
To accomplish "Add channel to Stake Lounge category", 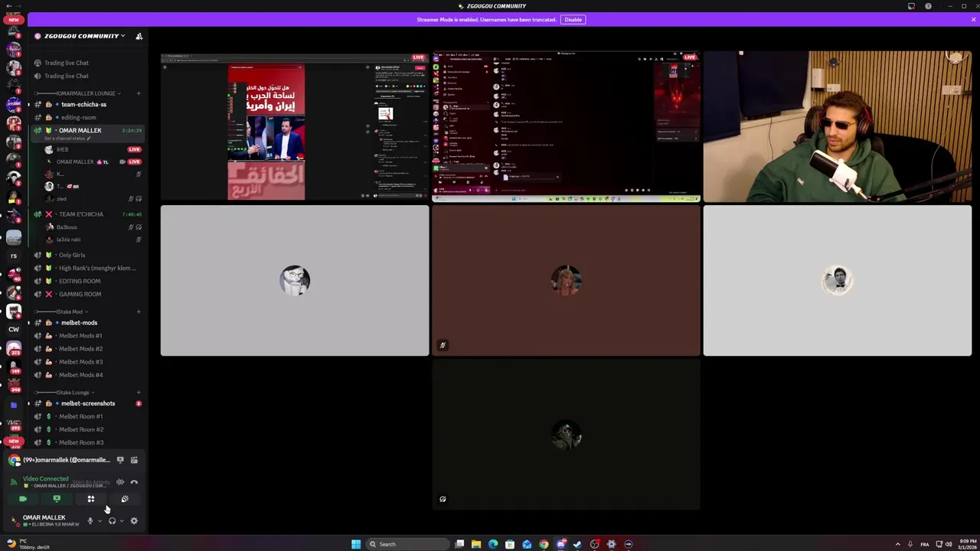I will pos(139,393).
